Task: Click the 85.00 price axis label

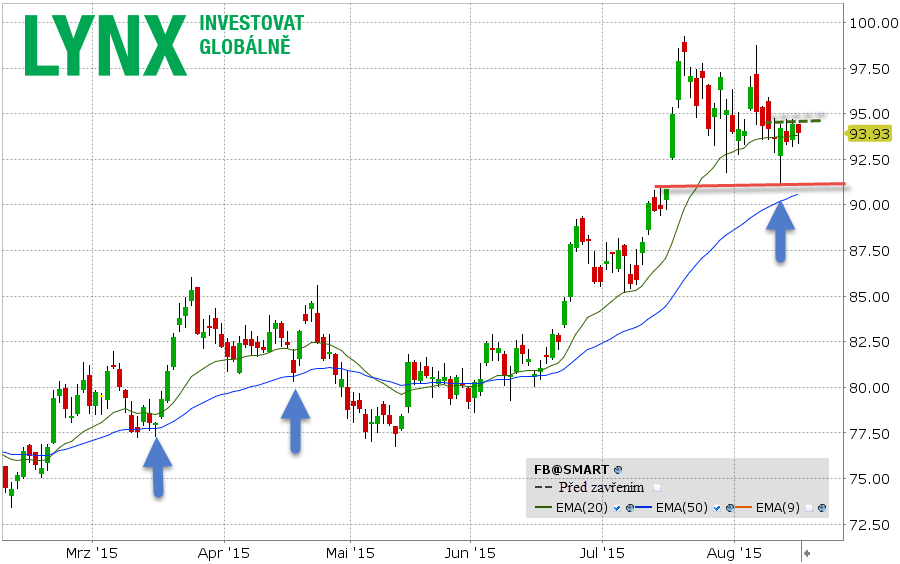Action: (x=870, y=297)
